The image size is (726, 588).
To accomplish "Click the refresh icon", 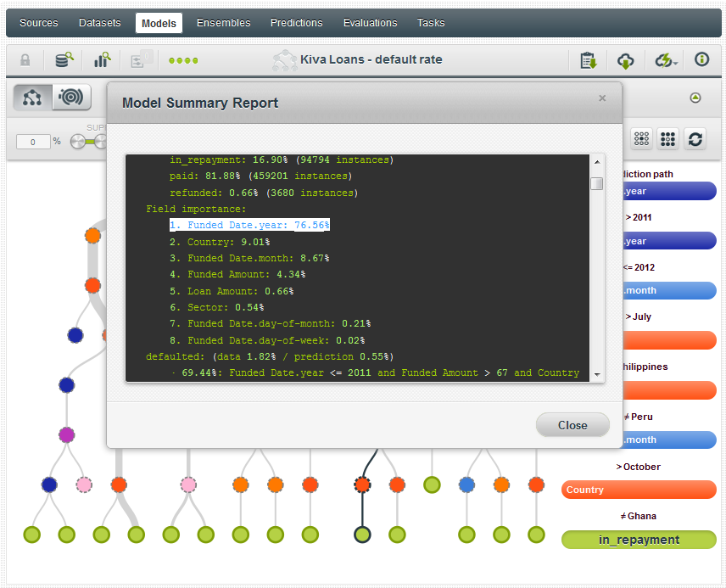I will pyautogui.click(x=695, y=140).
